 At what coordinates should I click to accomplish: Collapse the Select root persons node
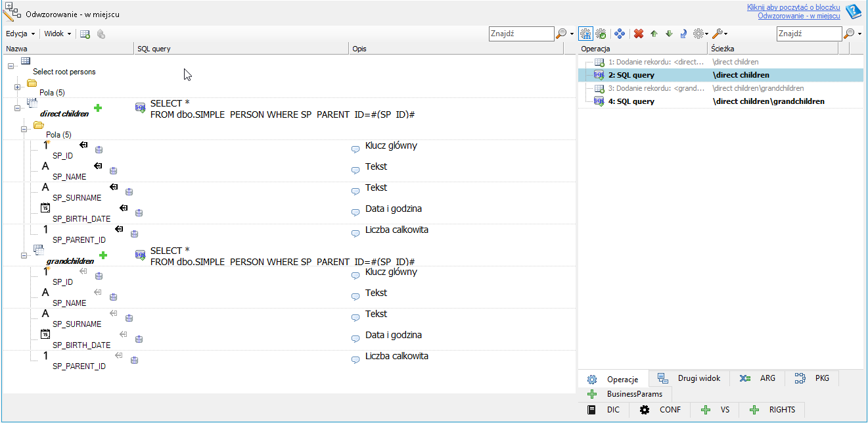11,66
